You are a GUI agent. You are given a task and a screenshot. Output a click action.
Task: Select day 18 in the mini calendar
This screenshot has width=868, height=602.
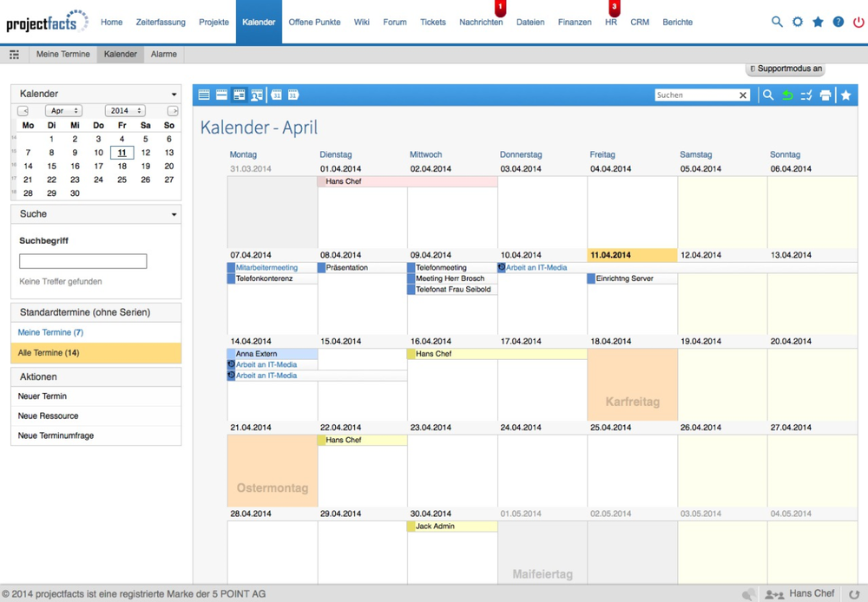tap(122, 166)
